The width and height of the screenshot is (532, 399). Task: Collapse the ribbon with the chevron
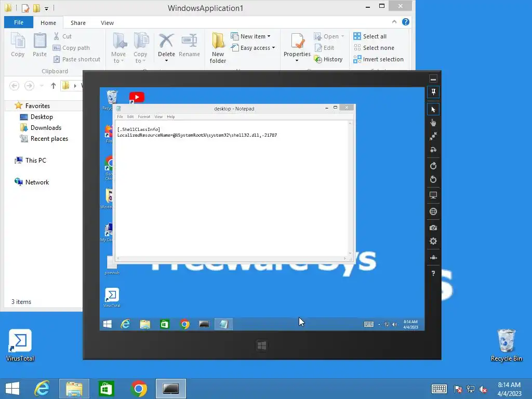(394, 22)
